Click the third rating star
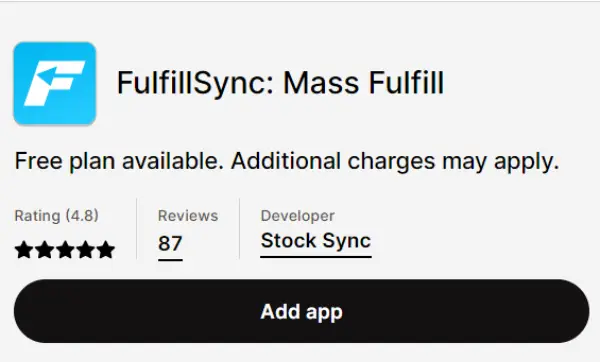This screenshot has width=600, height=362. [x=65, y=250]
